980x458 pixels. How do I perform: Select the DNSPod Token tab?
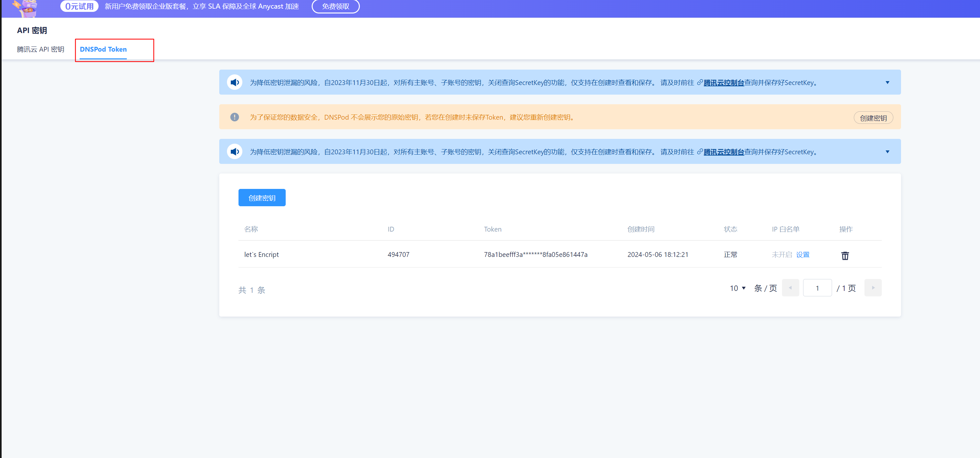103,49
